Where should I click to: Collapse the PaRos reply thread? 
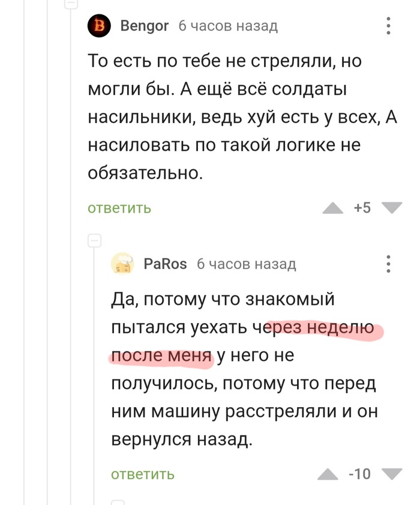[x=94, y=241]
